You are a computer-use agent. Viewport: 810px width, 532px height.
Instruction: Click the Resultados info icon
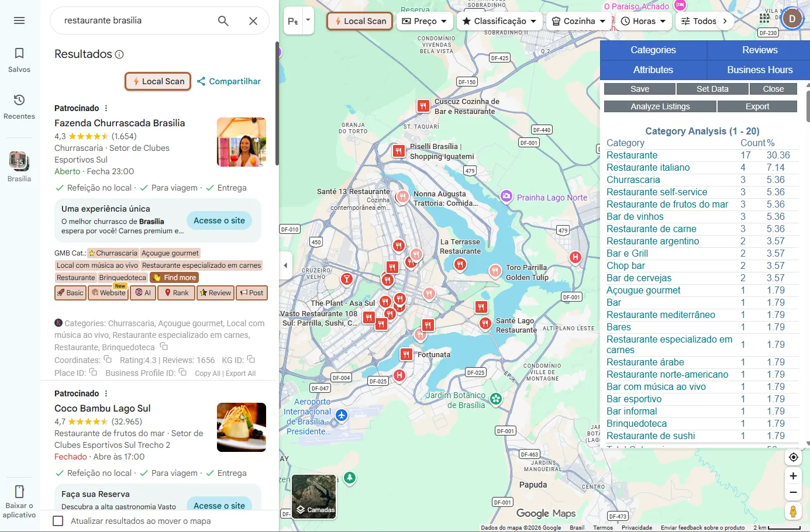coord(119,54)
